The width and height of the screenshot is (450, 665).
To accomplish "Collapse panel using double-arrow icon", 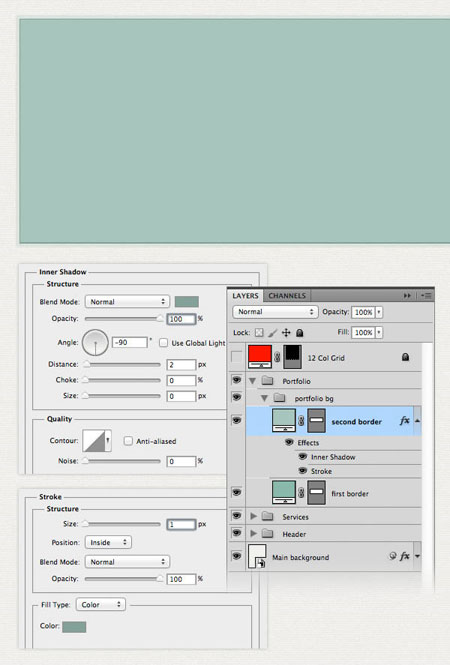I will pyautogui.click(x=407, y=296).
